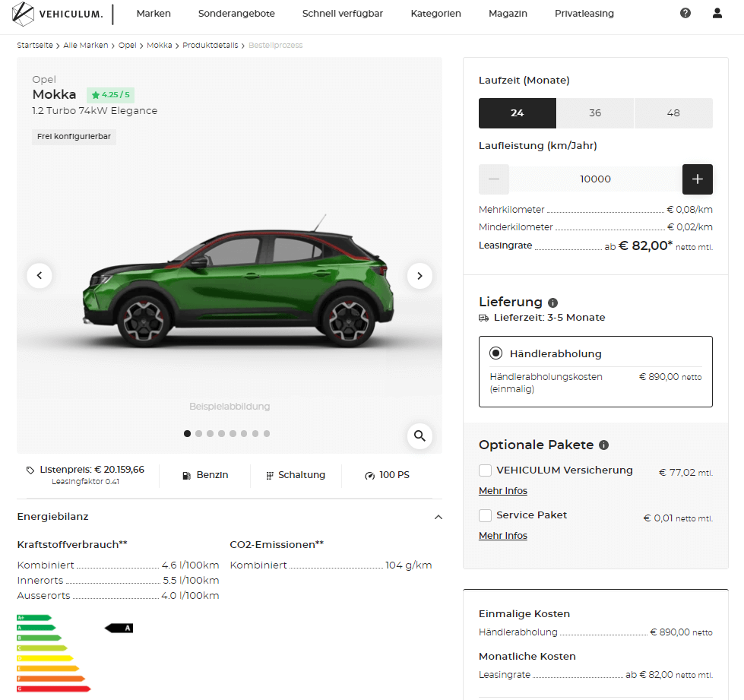
Task: Click the gearshift icon beside Schaltung
Action: [270, 475]
